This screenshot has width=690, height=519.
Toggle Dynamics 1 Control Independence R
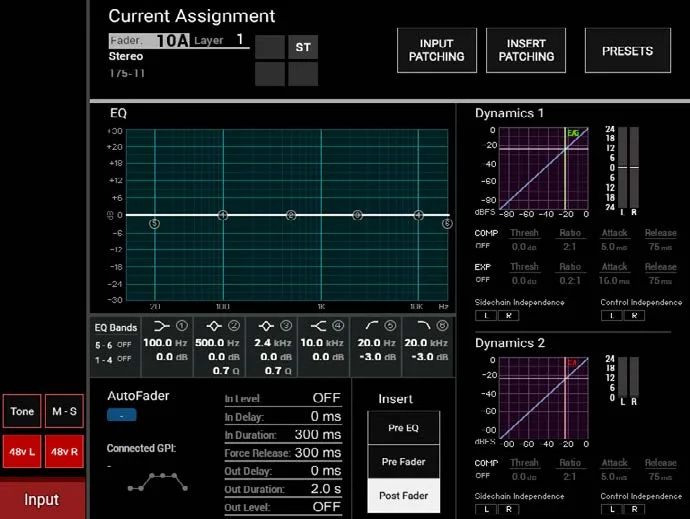(x=634, y=316)
